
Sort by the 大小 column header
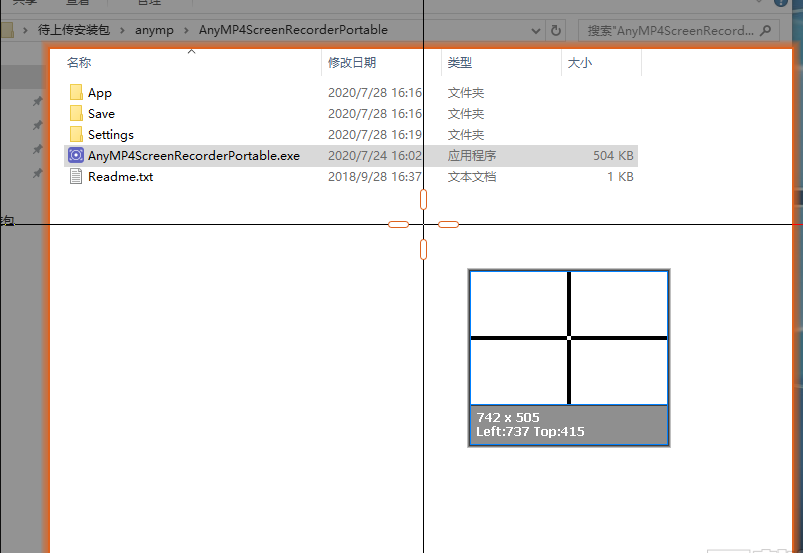pos(580,62)
